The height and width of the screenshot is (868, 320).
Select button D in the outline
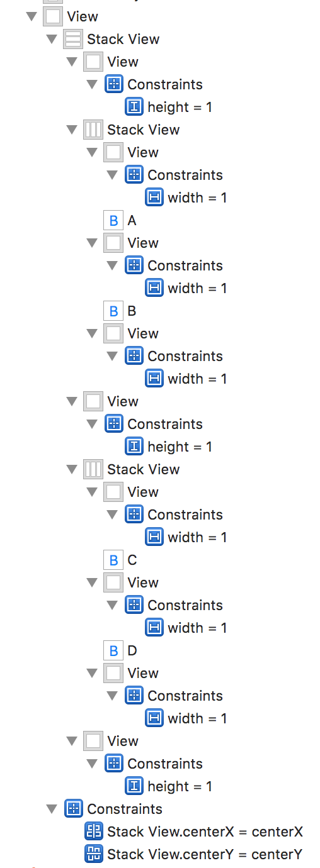tap(132, 650)
